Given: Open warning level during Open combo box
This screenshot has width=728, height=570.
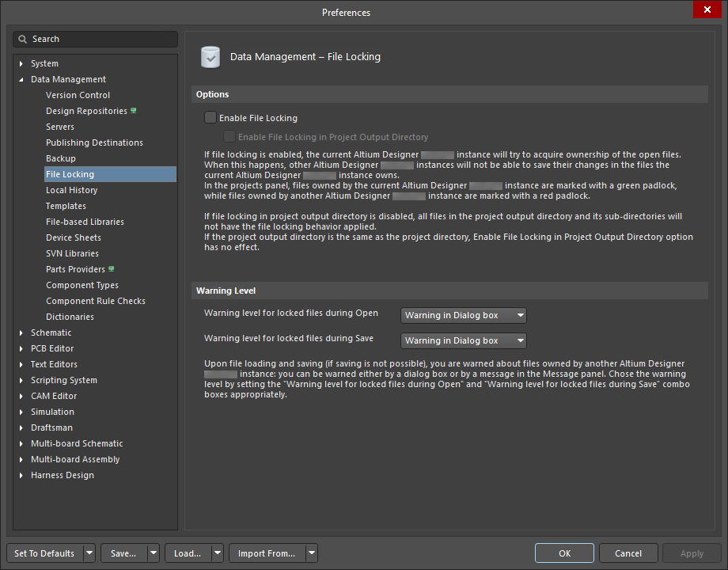Looking at the screenshot, I should [x=464, y=315].
